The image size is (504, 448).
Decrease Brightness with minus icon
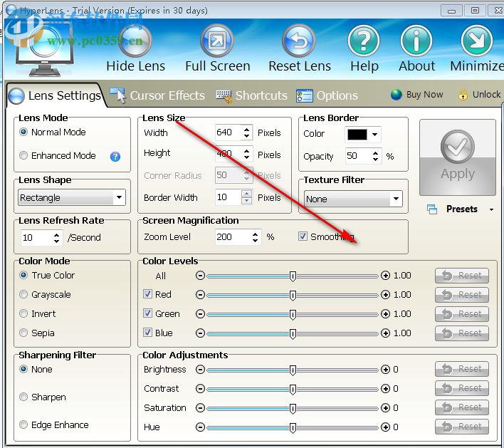point(200,370)
